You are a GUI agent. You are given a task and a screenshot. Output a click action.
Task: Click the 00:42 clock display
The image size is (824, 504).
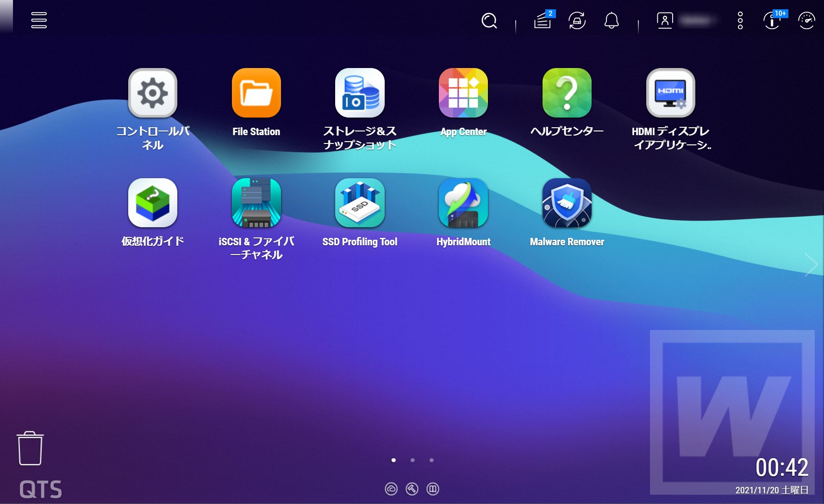782,467
